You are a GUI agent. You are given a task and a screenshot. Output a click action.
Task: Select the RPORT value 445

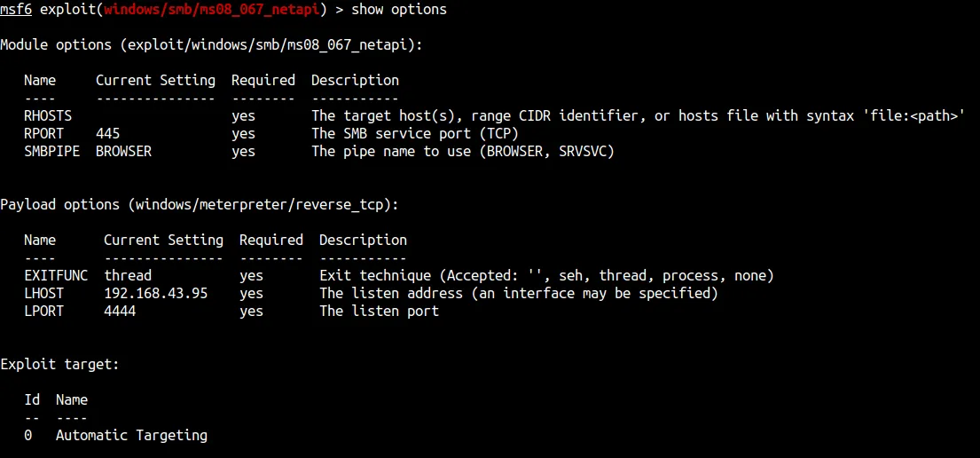[107, 133]
